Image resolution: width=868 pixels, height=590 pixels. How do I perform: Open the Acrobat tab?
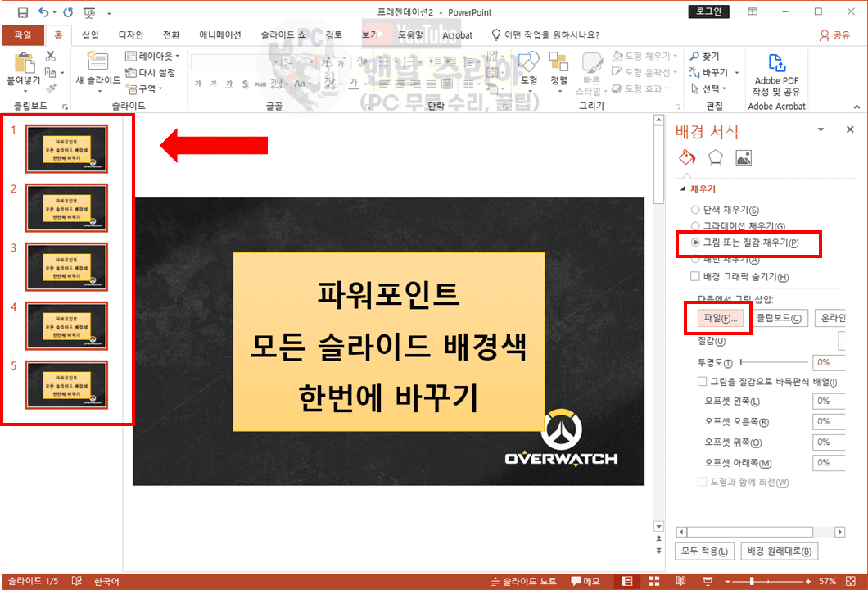pos(457,35)
